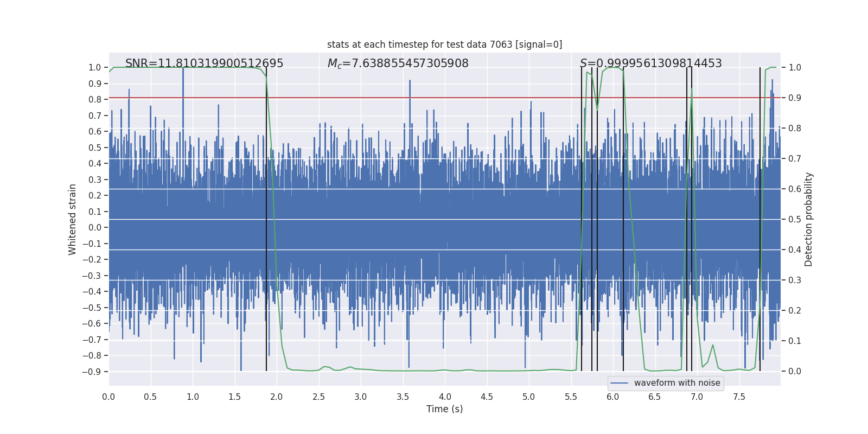Click the 0.1 tick on the detection probability axis
Viewport: 868px width, 434px height.
pos(795,341)
